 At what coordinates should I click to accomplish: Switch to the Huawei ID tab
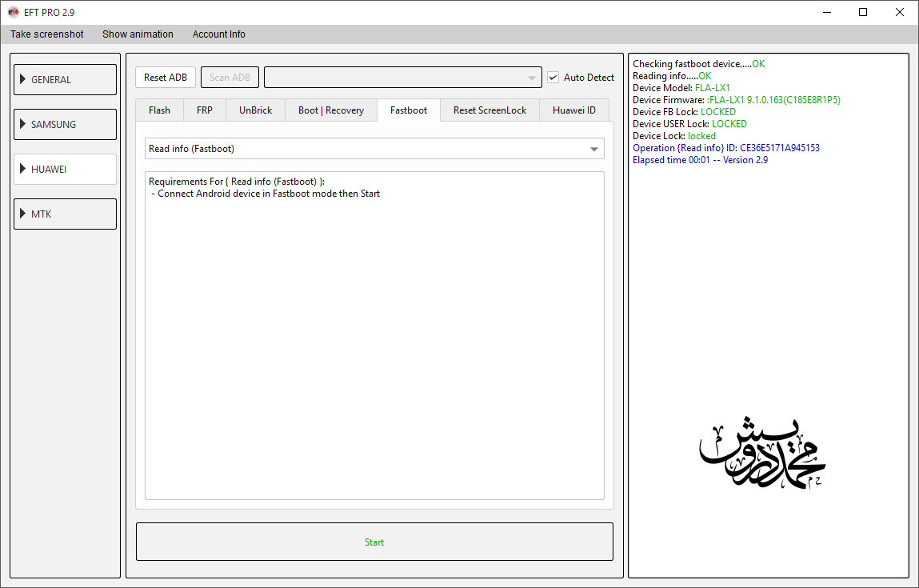tap(573, 110)
